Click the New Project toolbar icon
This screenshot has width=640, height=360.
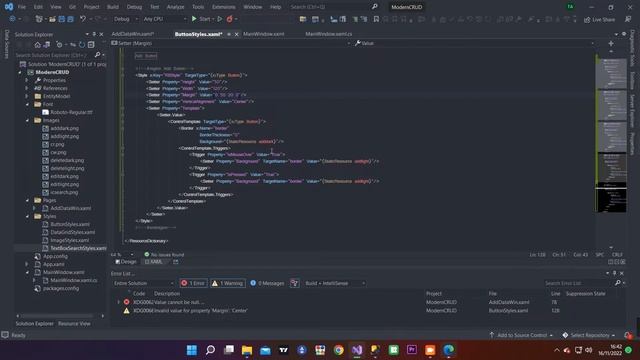point(39,19)
